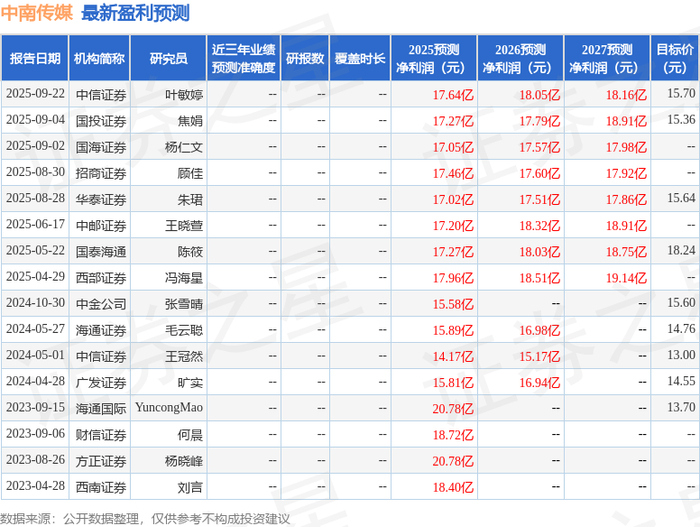
Task: Click institution 方正证券
Action: [x=101, y=461]
